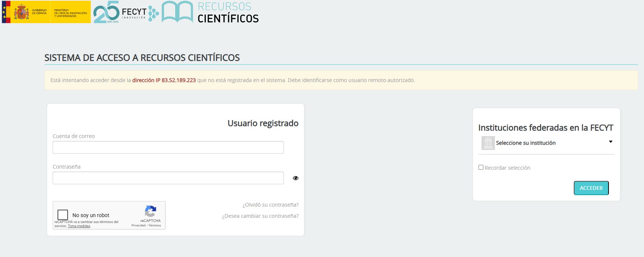Focus the "Cuenta de correo" input field
644x257 pixels.
(x=168, y=147)
